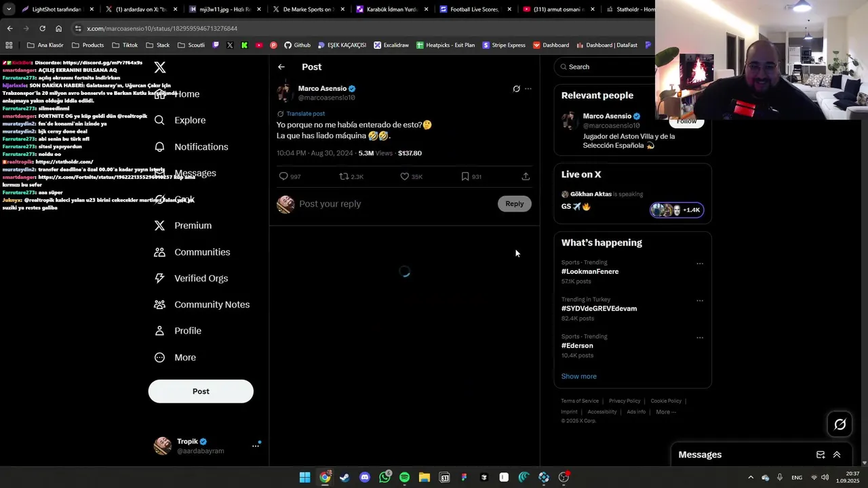Open Terms of Service link
868x488 pixels.
click(580, 401)
